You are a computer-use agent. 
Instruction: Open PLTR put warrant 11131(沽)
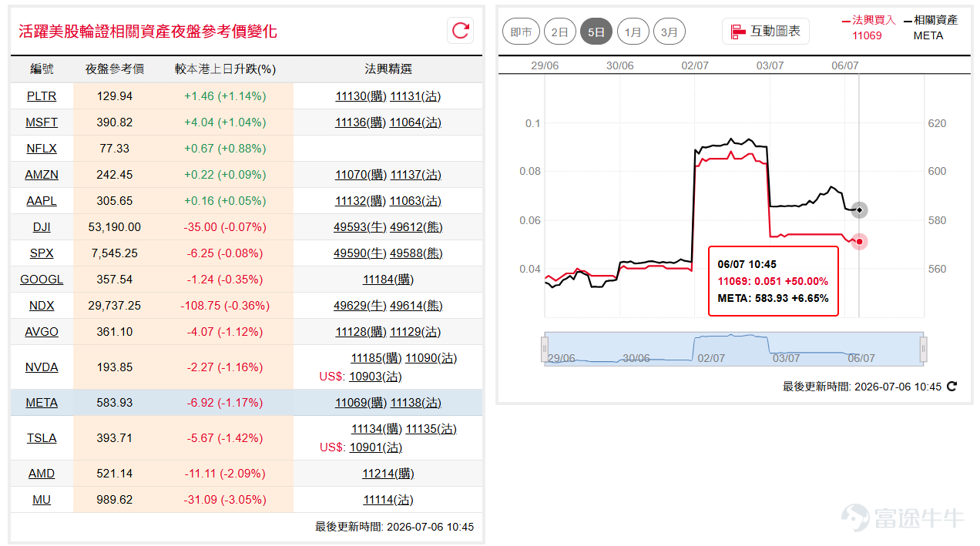tap(416, 96)
